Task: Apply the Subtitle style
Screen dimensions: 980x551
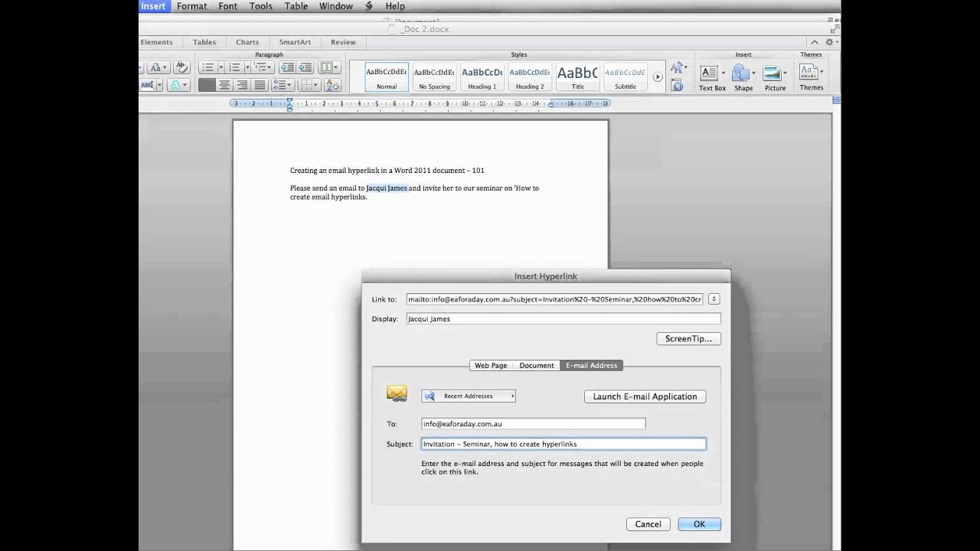Action: tap(625, 77)
